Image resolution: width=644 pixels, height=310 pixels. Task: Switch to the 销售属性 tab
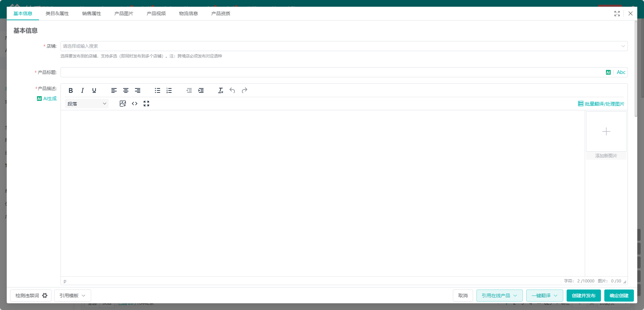(92, 13)
